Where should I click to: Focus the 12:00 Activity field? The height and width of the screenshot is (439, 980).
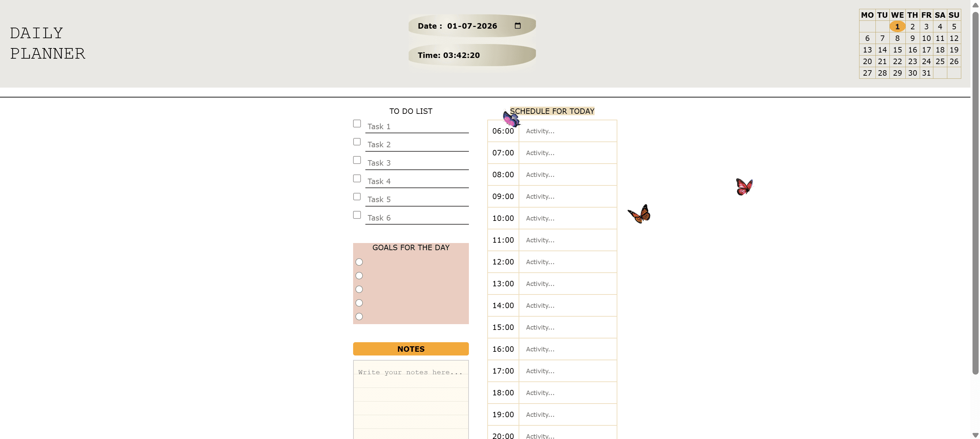[x=568, y=262]
